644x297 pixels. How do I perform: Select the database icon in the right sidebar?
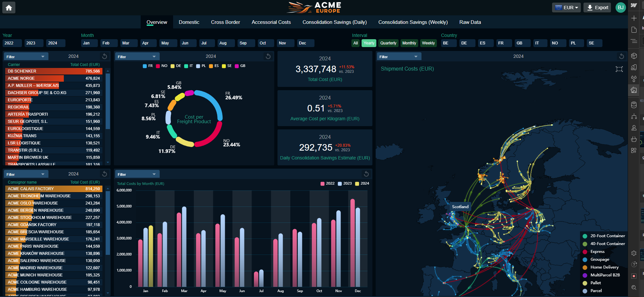pos(634,105)
